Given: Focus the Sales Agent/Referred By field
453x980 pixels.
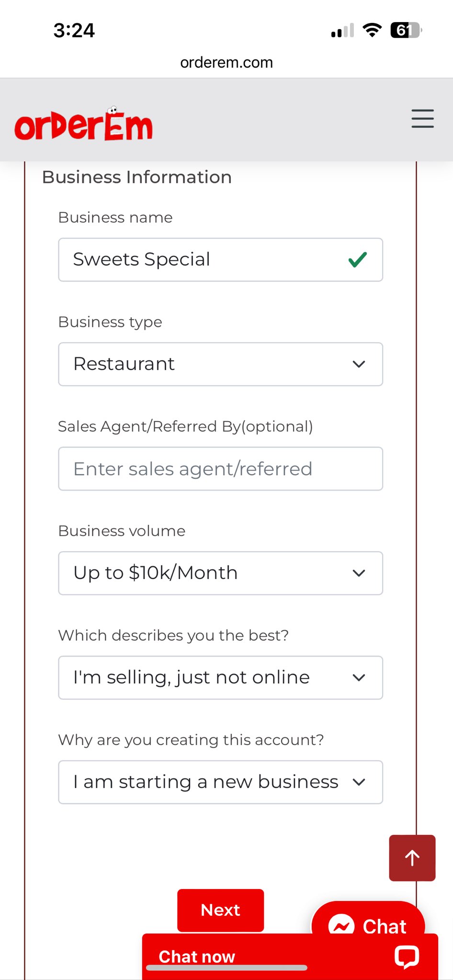Looking at the screenshot, I should point(220,469).
